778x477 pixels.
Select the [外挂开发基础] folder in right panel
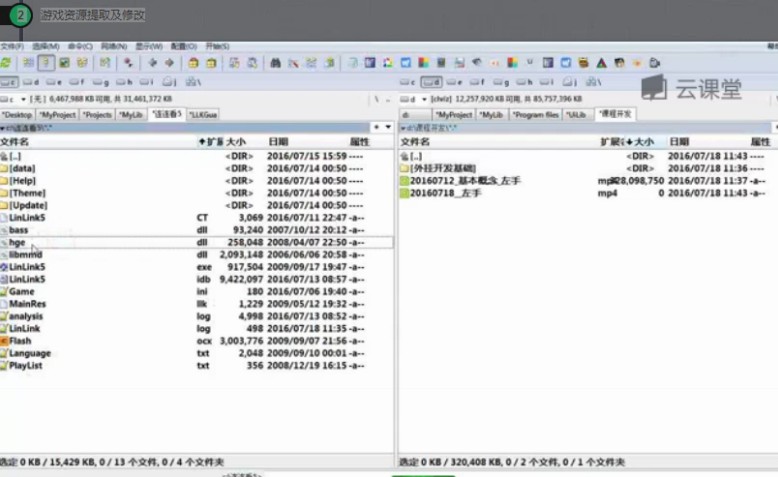click(x=588, y=168)
